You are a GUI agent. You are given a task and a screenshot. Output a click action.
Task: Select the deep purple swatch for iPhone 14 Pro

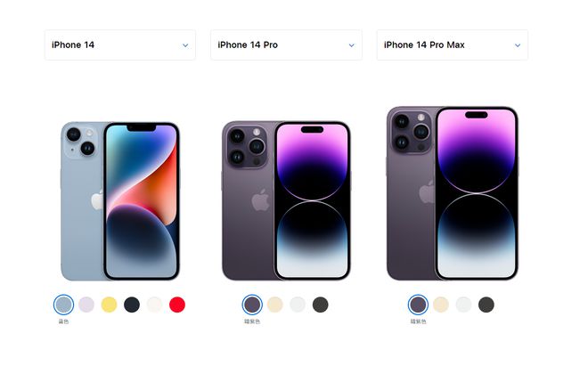point(252,305)
